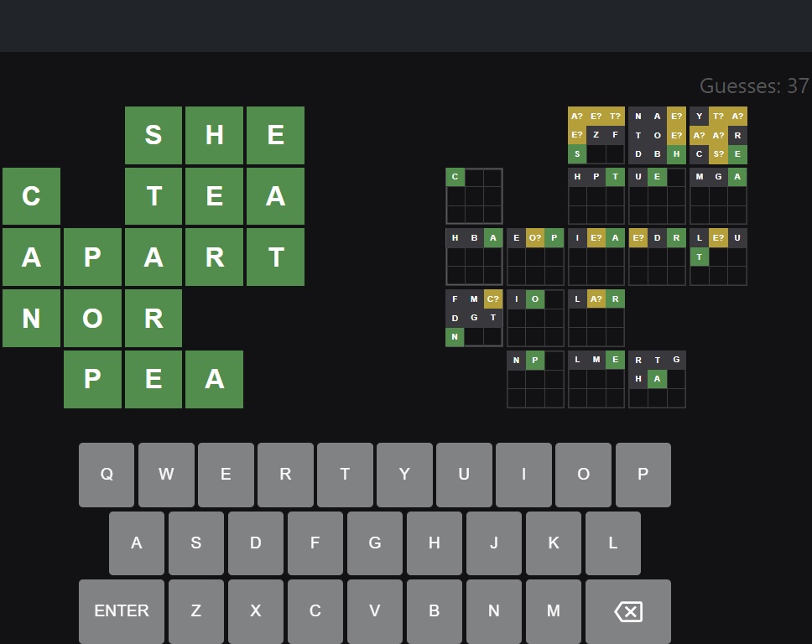Click the O tile in the NOR row
812x644 pixels.
tap(92, 319)
